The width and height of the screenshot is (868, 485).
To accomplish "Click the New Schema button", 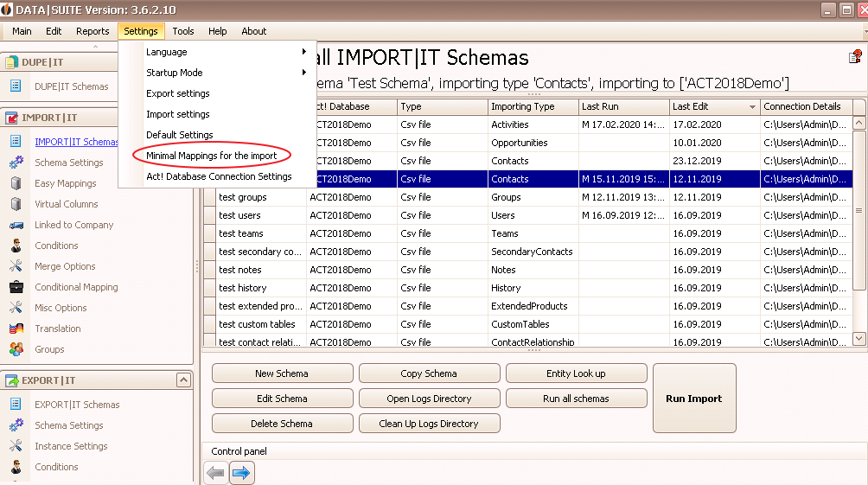I will [x=282, y=373].
